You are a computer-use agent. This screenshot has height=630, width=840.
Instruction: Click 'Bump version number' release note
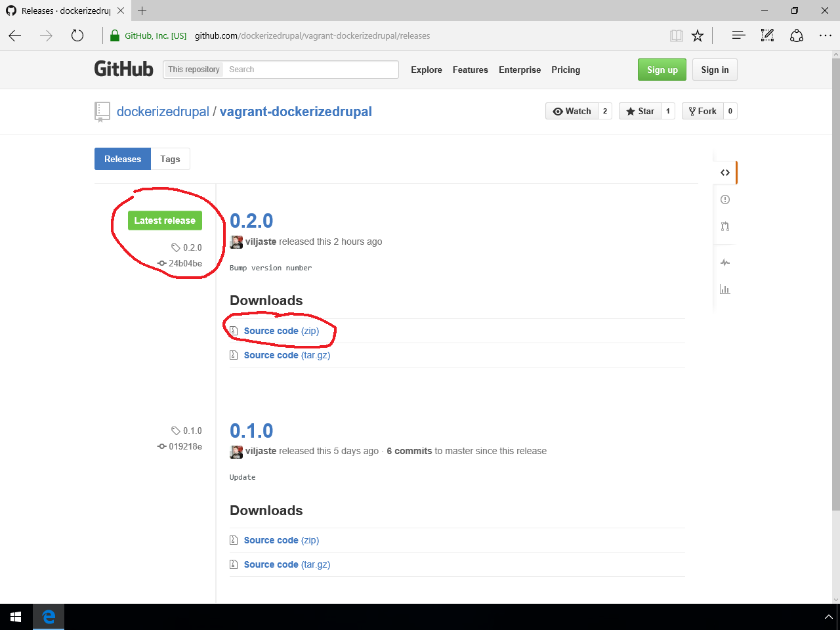(270, 268)
